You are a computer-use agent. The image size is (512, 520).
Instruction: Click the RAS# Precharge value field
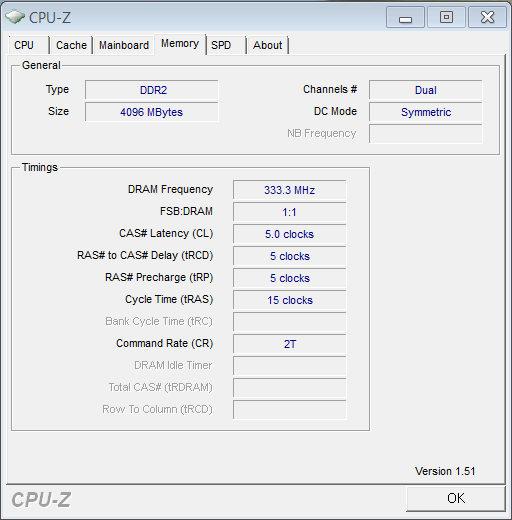coord(290,278)
